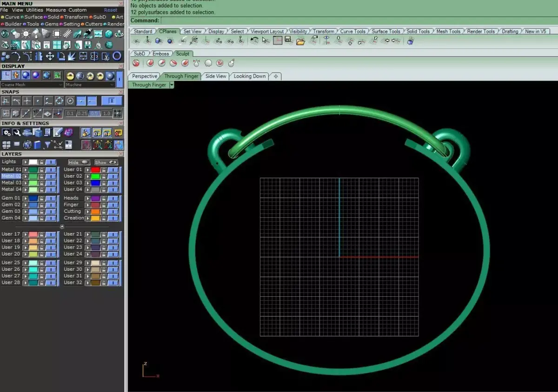Click the Lights layer white color swatch
The height and width of the screenshot is (392, 558).
click(33, 162)
